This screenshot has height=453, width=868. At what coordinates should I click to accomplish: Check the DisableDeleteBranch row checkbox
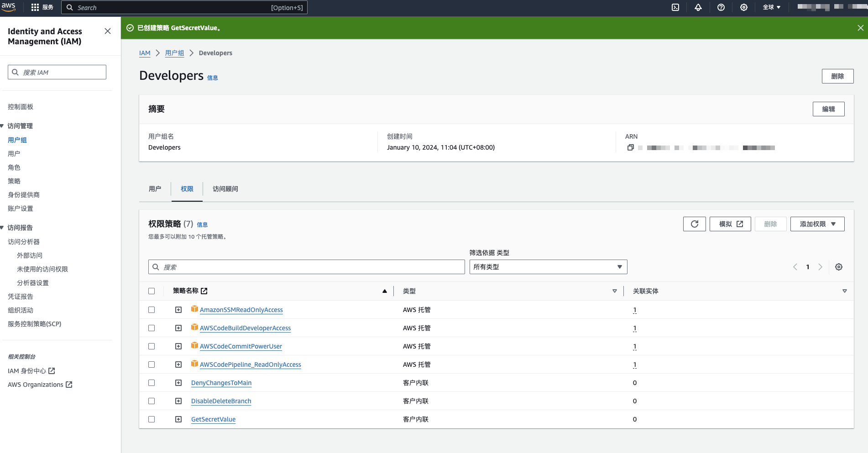click(x=152, y=401)
